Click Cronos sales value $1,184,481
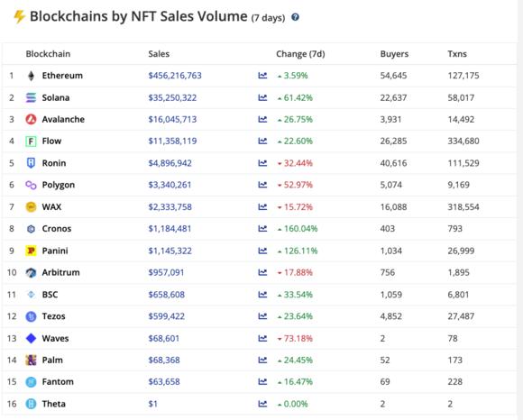 click(x=170, y=229)
